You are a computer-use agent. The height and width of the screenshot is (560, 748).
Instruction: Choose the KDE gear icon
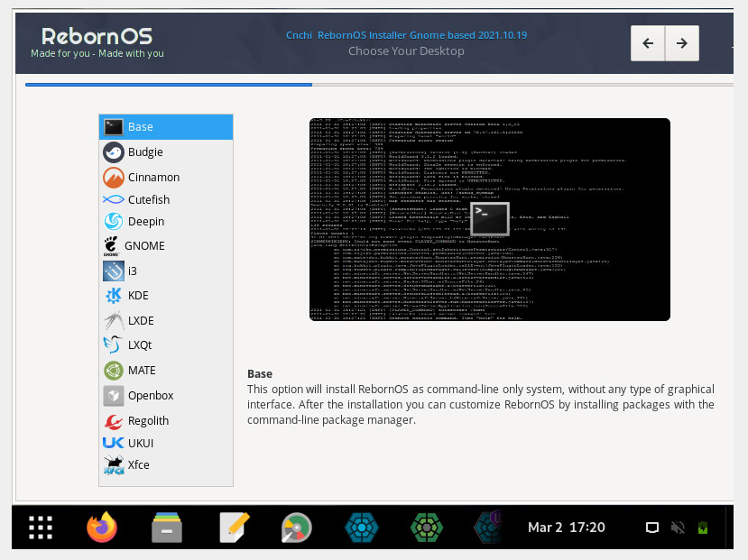click(x=114, y=296)
